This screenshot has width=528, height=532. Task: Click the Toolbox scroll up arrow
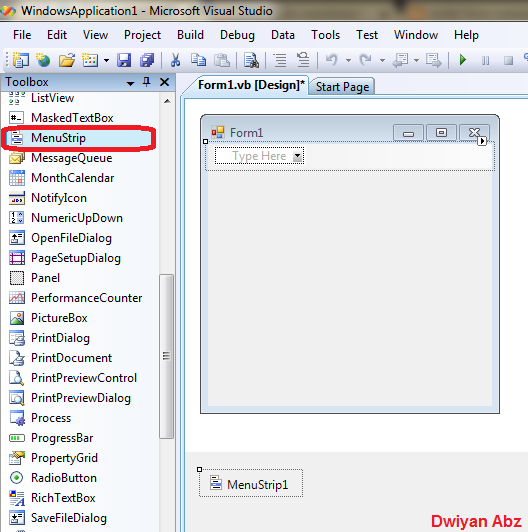(x=167, y=101)
